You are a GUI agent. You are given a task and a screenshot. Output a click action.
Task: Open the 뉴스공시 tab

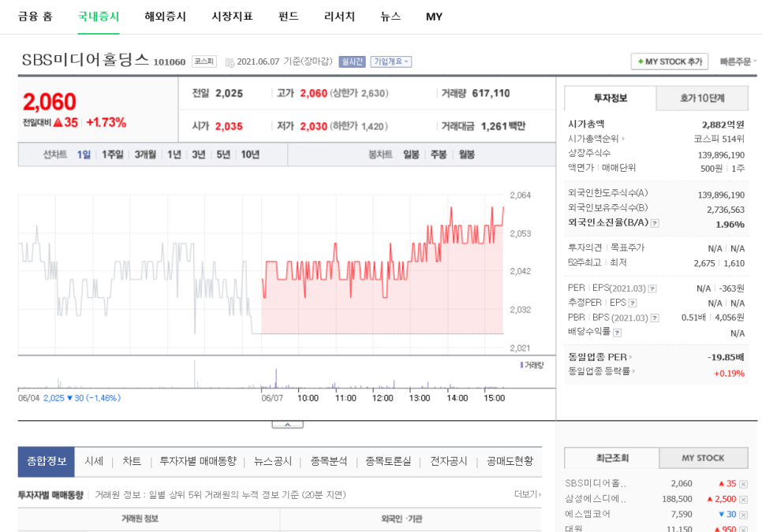(x=273, y=461)
